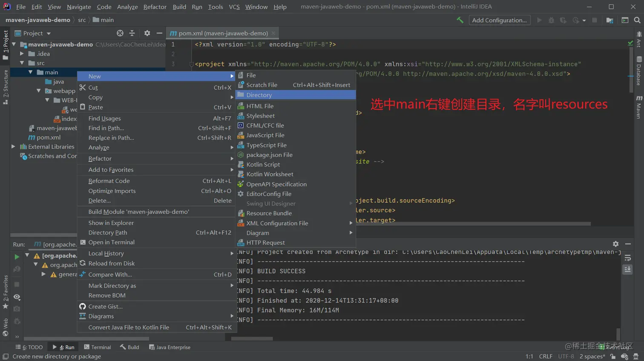The width and height of the screenshot is (644, 361).
Task: Open the Maven side tool window
Action: click(639, 107)
